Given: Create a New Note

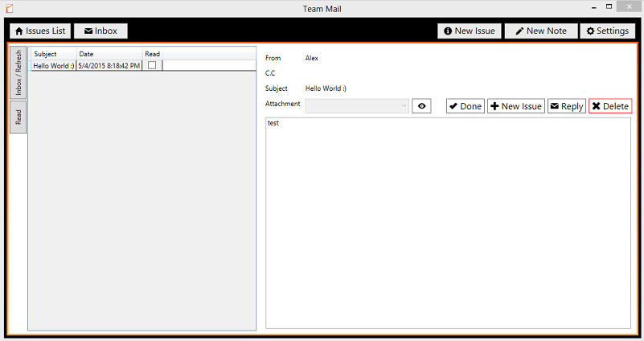Looking at the screenshot, I should tap(541, 31).
